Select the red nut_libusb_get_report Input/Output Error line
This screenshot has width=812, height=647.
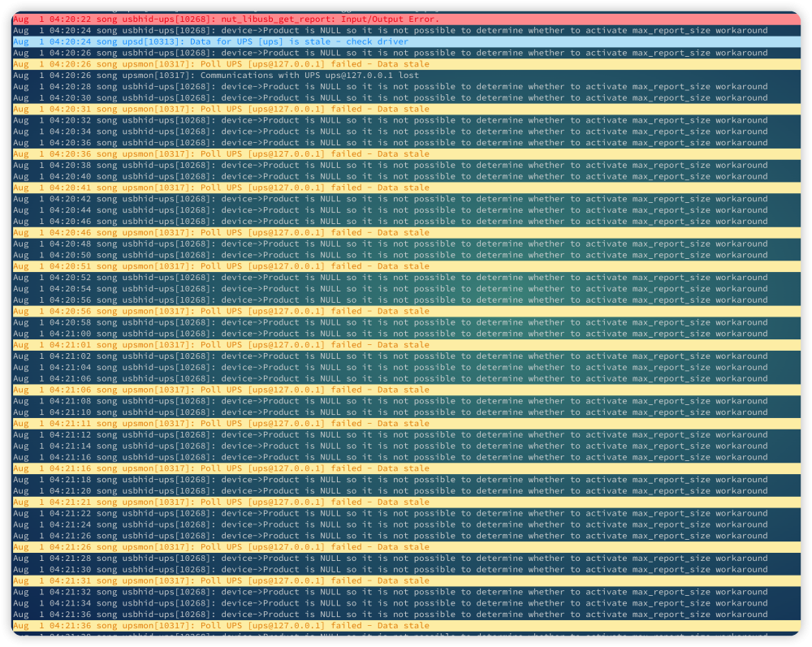(x=406, y=19)
